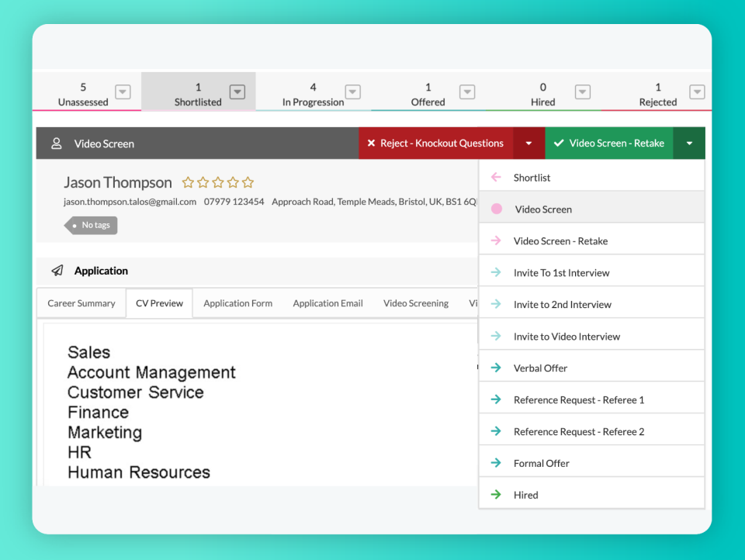Viewport: 745px width, 560px height.
Task: Click the arrow icon next to Video Screen - Retake
Action: tap(496, 240)
